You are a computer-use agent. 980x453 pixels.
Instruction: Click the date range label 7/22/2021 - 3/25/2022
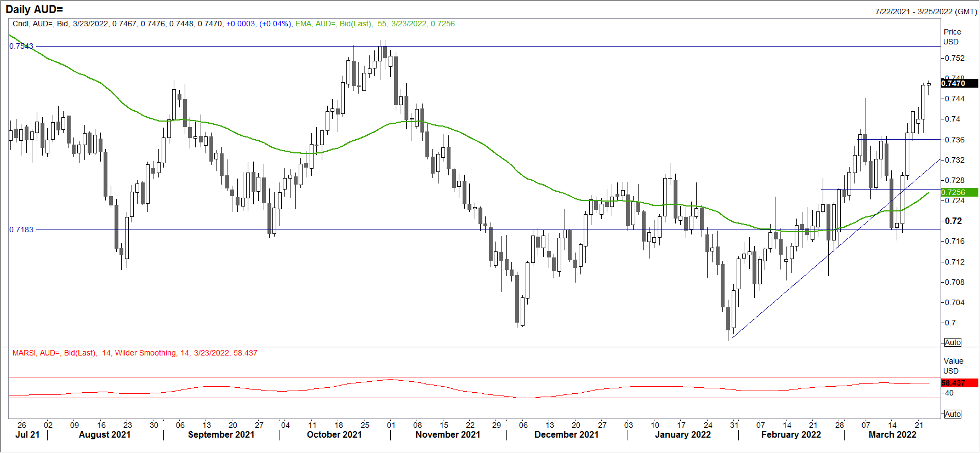pos(926,12)
